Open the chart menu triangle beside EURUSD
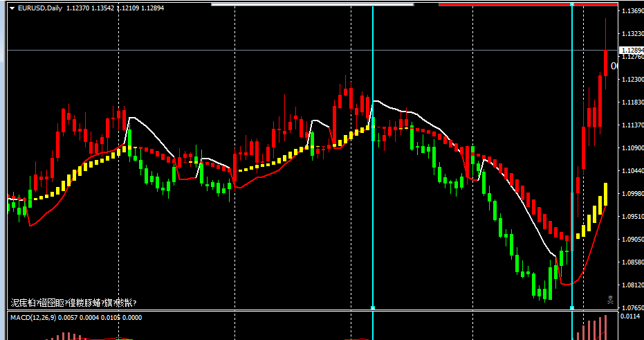Viewport: 644px width, 340px height. tap(11, 8)
